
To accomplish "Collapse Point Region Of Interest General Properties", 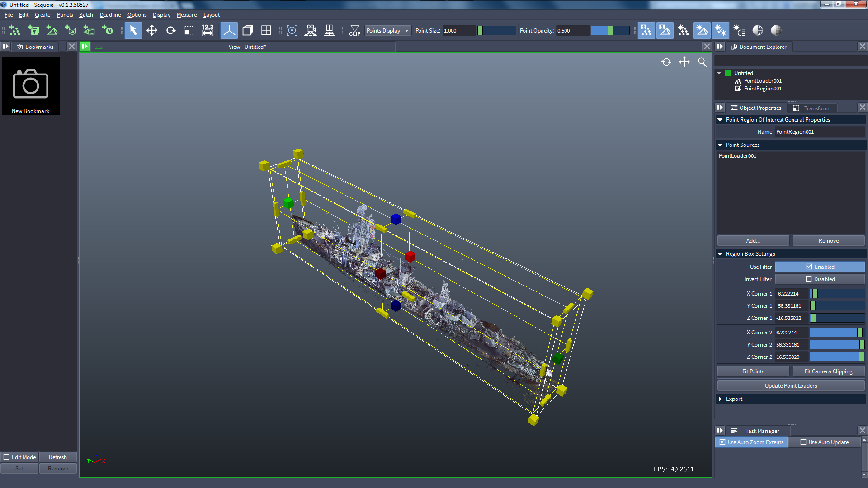I will [720, 120].
